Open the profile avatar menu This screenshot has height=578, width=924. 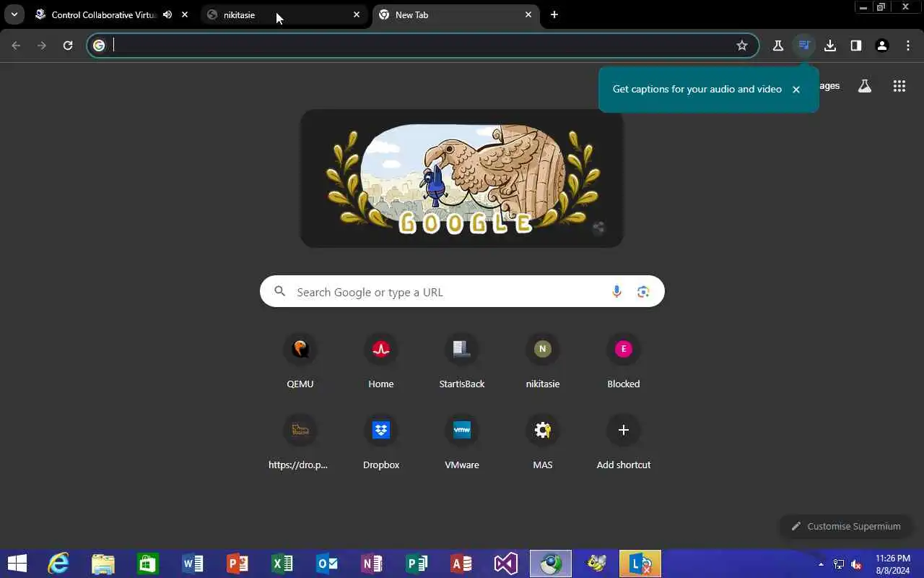[882, 46]
